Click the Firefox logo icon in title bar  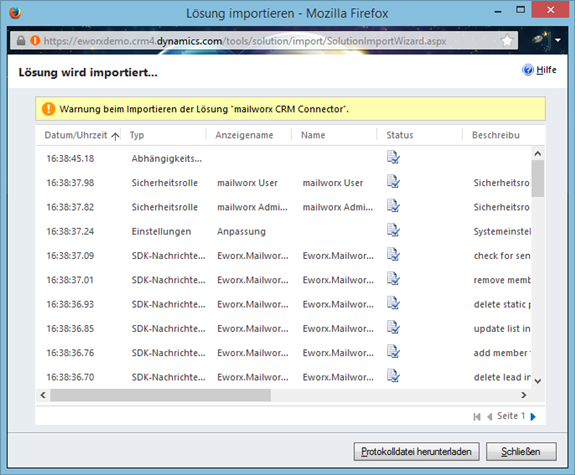tap(15, 13)
